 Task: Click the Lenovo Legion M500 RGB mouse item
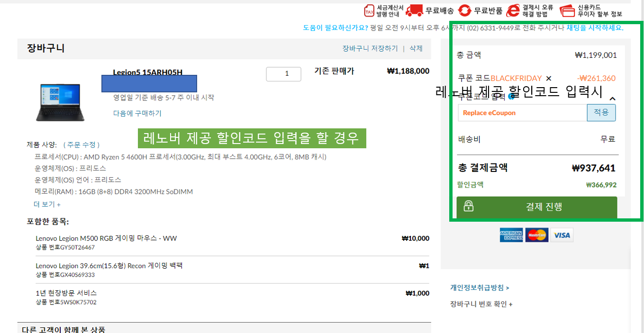click(x=106, y=238)
